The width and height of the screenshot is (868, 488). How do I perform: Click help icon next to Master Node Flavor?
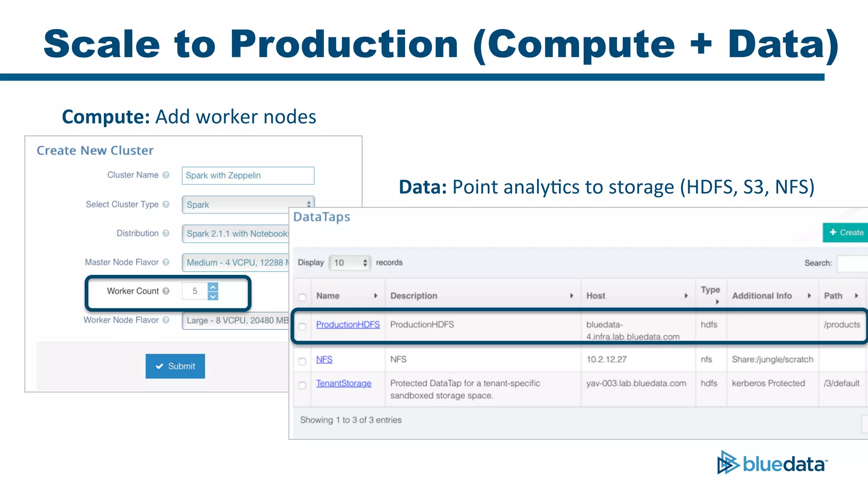[x=166, y=262]
